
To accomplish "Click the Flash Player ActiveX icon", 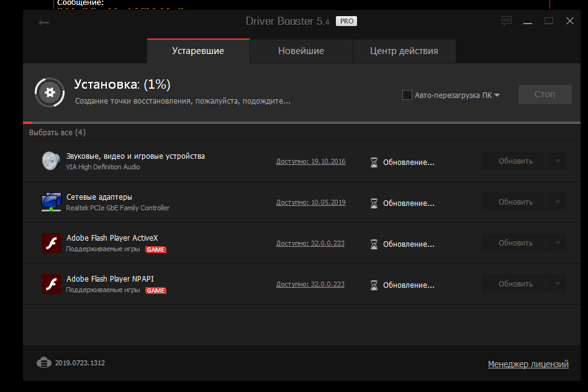I will pyautogui.click(x=52, y=243).
